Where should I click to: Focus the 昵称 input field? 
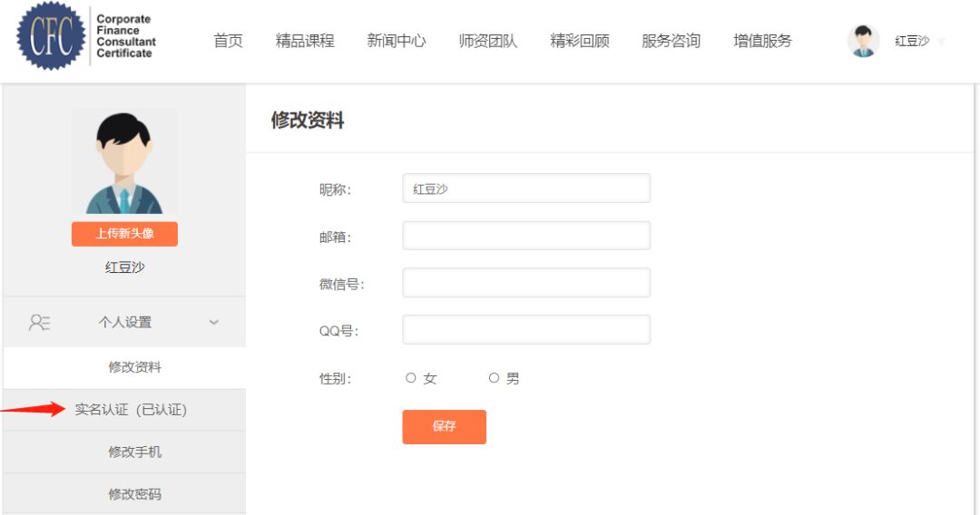tap(526, 189)
